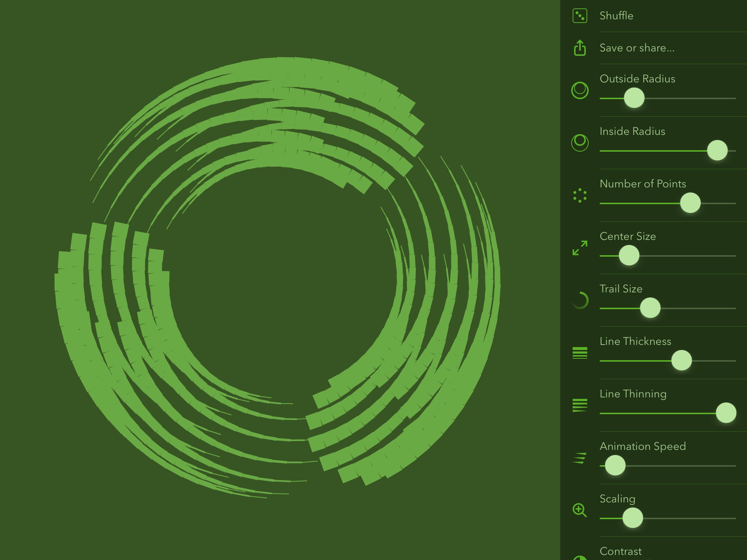Click the Line Thinning slider handle
This screenshot has width=747, height=560.
point(726,413)
